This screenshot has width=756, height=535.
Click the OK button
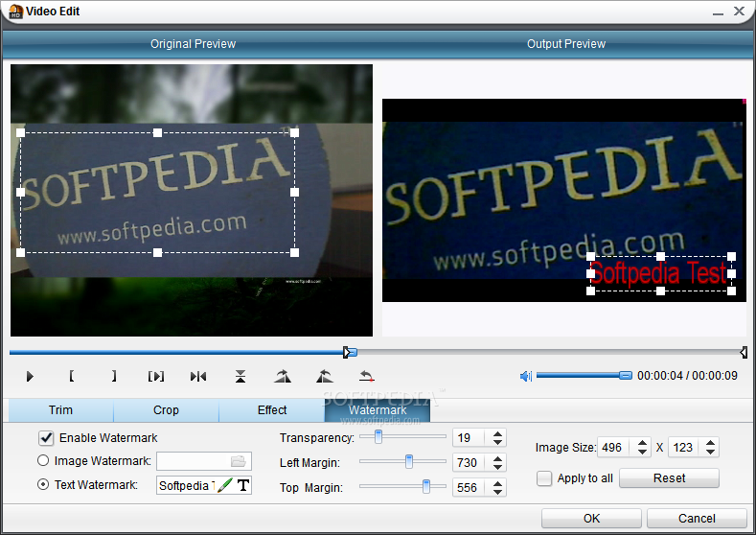[591, 518]
